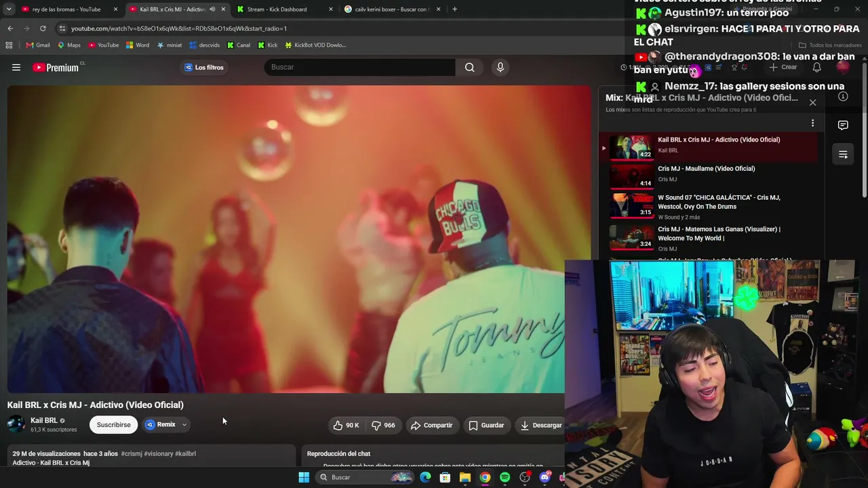
Task: Like the video with thumbs up
Action: click(346, 425)
